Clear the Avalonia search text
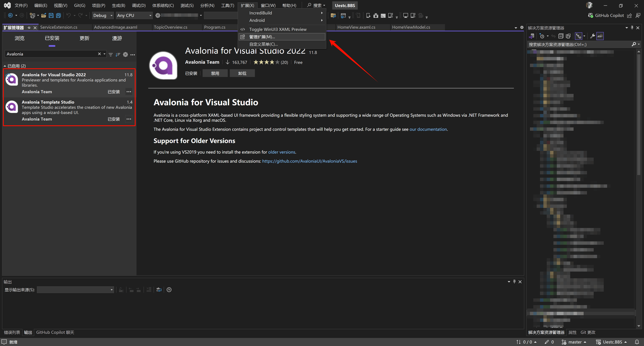The height and width of the screenshot is (346, 644). (99, 54)
